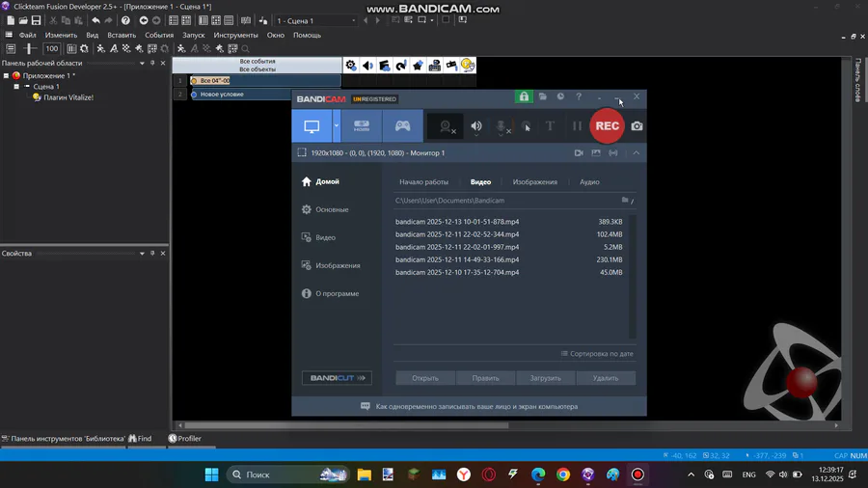Click the Удалить button
The width and height of the screenshot is (868, 488).
[606, 378]
